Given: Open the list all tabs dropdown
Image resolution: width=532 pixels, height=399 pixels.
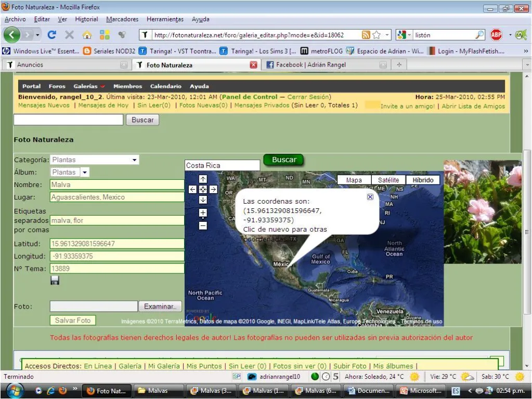Looking at the screenshot, I should pyautogui.click(x=527, y=64).
